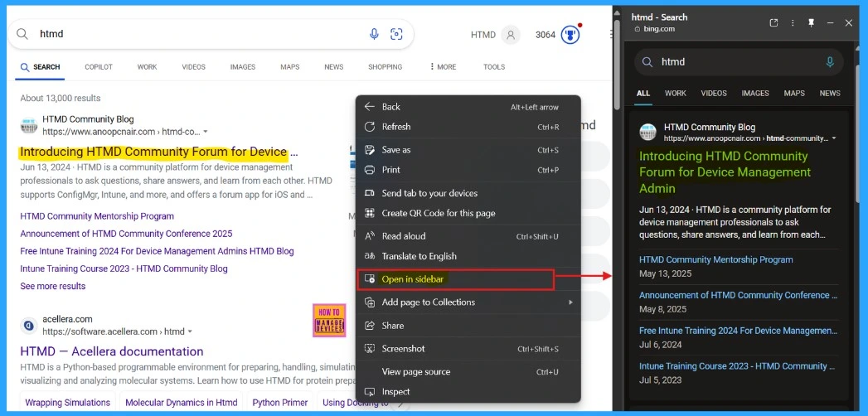Open Announcement of HTMD Community Conference 2025 link
Image resolution: width=868 pixels, height=416 pixels.
pos(126,234)
